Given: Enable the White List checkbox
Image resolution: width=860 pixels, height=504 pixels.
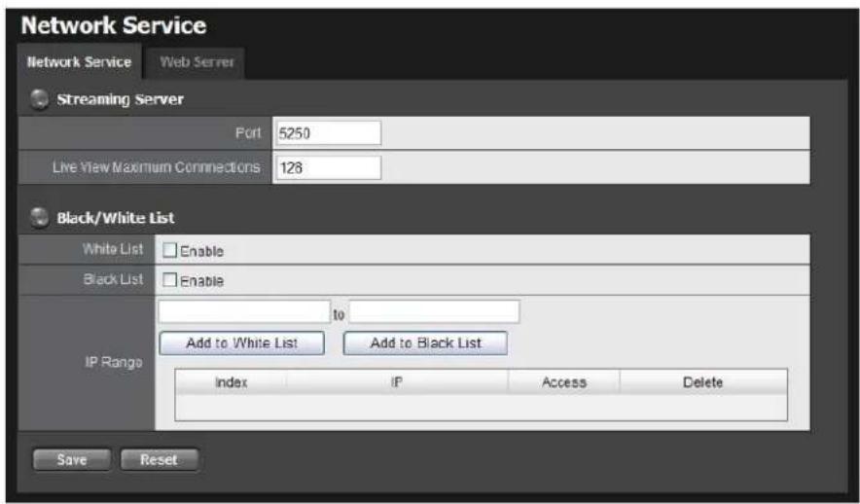Looking at the screenshot, I should click(x=169, y=251).
